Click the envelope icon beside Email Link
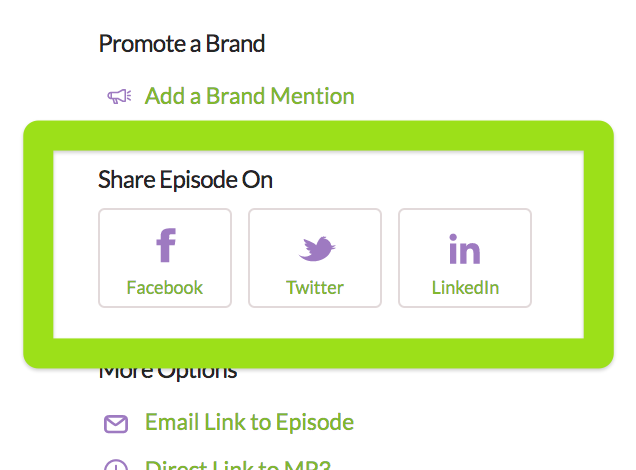636x470 pixels. pyautogui.click(x=116, y=423)
